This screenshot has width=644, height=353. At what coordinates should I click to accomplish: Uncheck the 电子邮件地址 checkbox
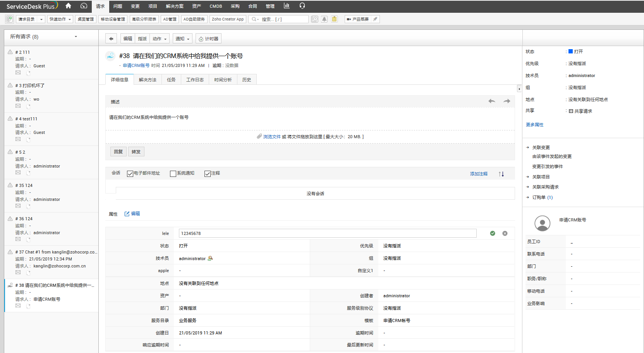130,174
